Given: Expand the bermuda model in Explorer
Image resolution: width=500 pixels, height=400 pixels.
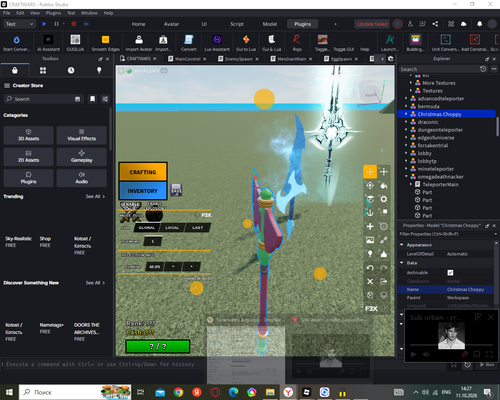Looking at the screenshot, I should (406, 106).
